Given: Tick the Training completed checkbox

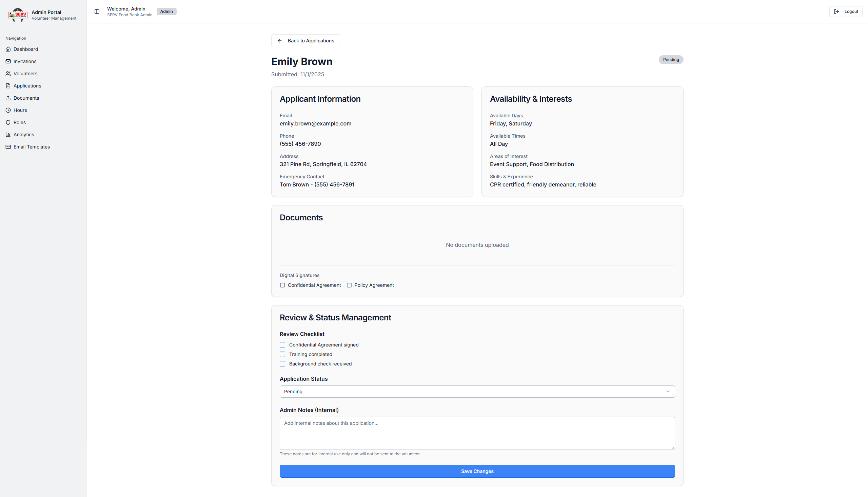Looking at the screenshot, I should click(282, 354).
